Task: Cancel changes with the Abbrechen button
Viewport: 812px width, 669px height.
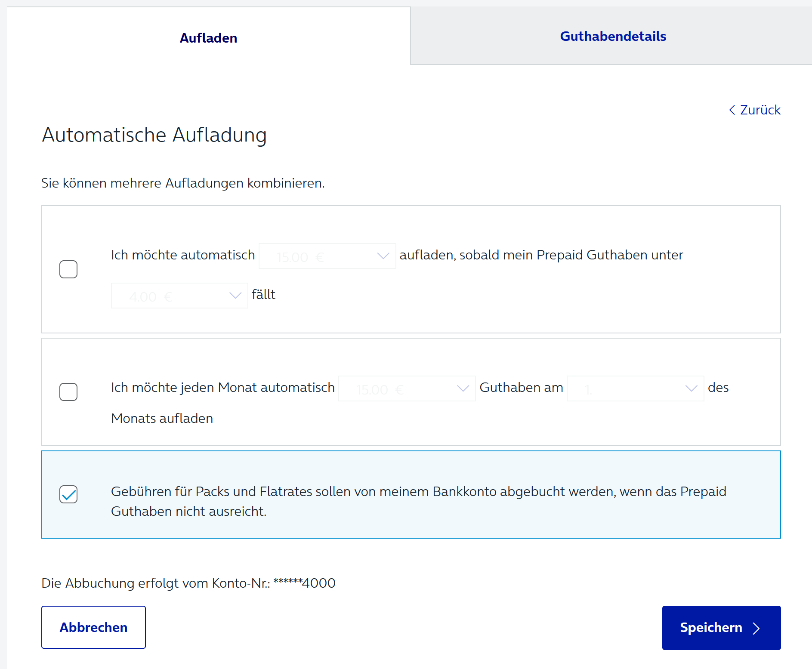Action: 93,627
